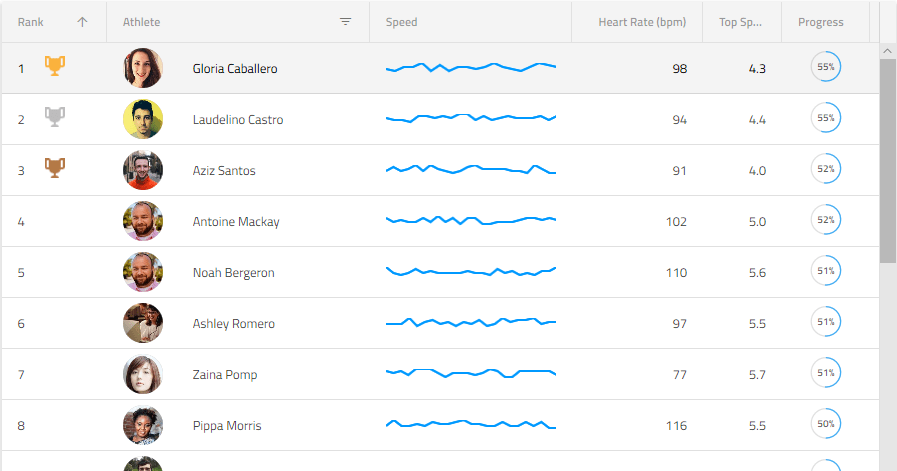
Task: Click Gloria Caballero's avatar photo
Action: click(143, 69)
